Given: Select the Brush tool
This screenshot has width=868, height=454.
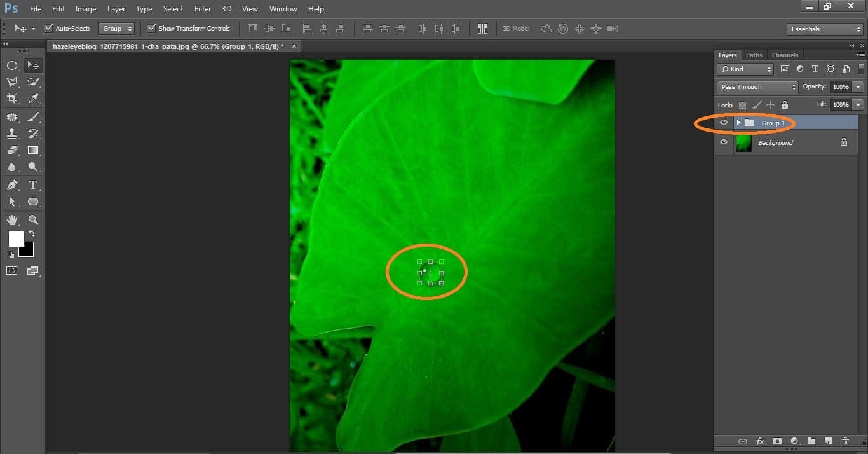Looking at the screenshot, I should tap(33, 116).
